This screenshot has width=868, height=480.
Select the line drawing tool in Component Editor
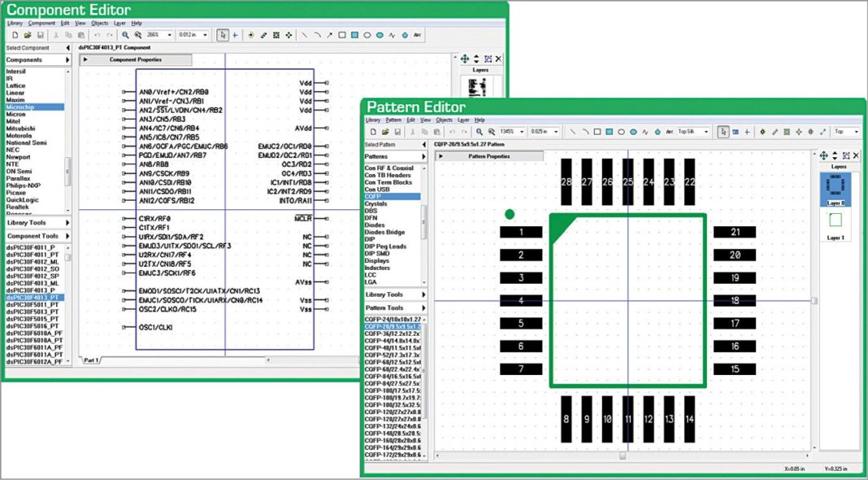pos(304,35)
